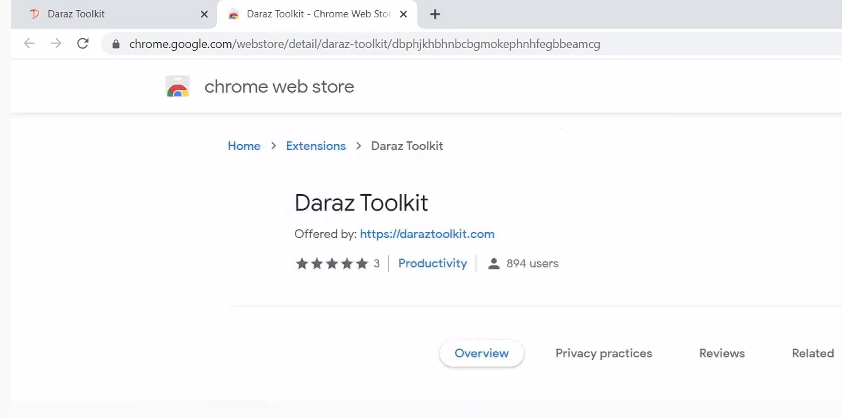Open the Related tab
842x418 pixels.
pos(812,353)
